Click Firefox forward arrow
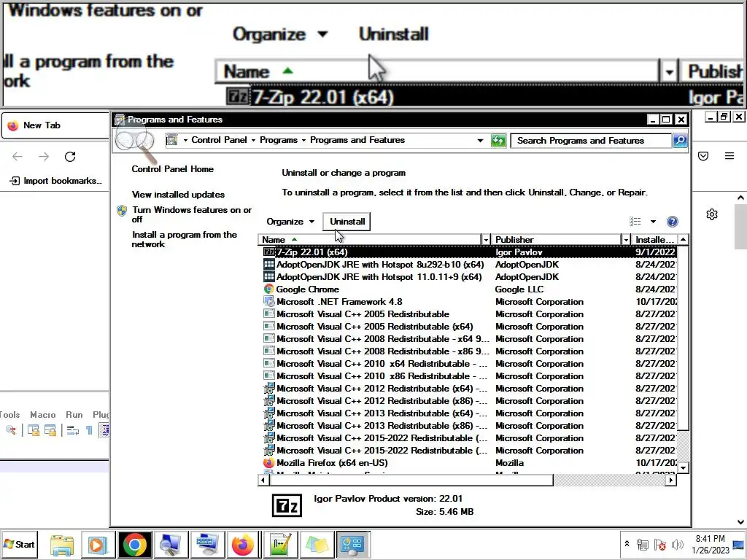Screen dimensions: 747x560 pyautogui.click(x=44, y=157)
